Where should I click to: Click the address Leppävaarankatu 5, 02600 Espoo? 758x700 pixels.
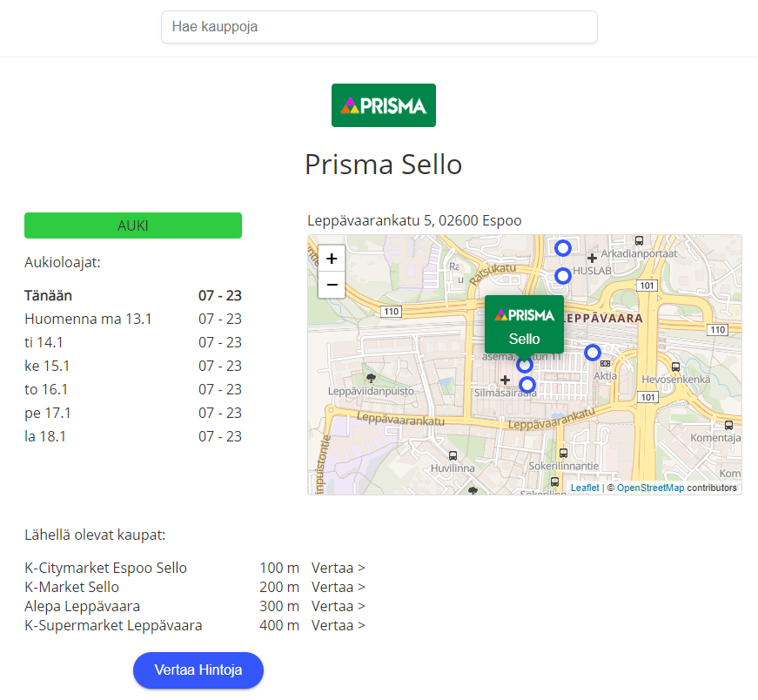point(414,220)
